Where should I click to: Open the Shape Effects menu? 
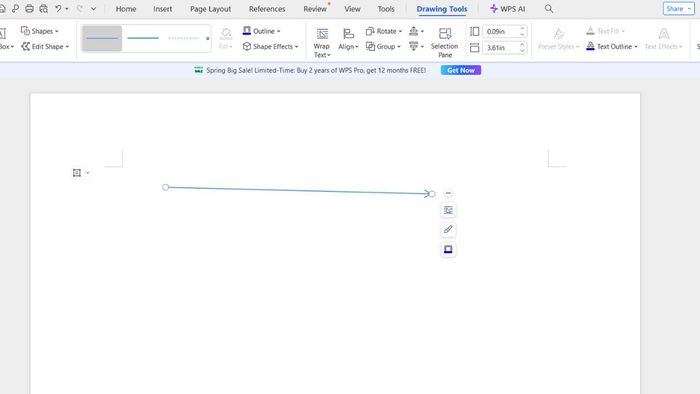(x=271, y=46)
